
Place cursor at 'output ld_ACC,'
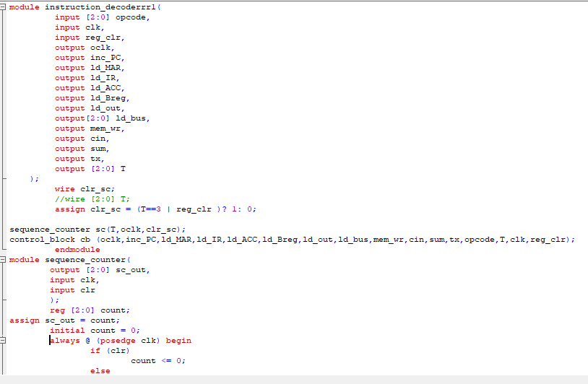[x=90, y=88]
